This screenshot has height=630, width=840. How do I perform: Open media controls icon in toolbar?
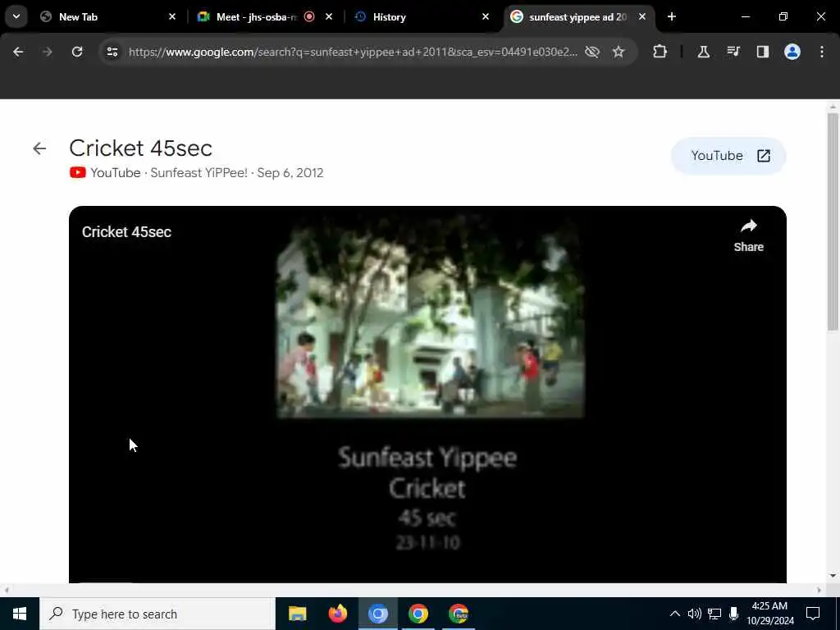pyautogui.click(x=733, y=52)
